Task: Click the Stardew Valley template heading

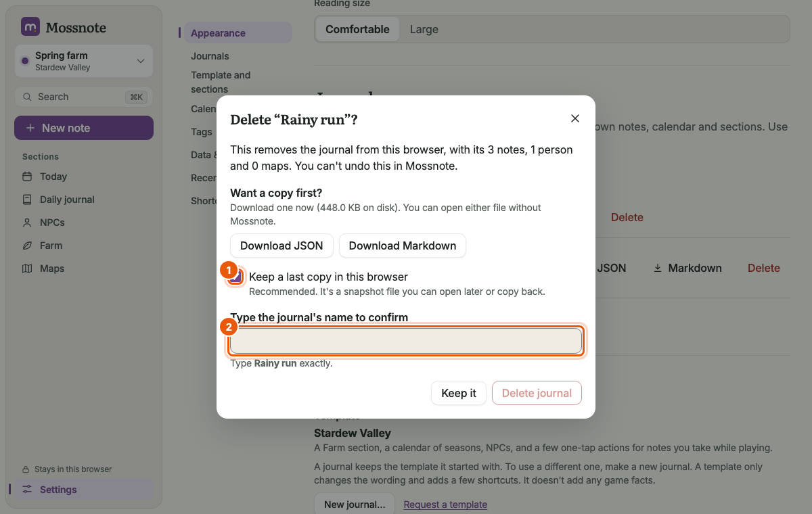Action: point(353,433)
